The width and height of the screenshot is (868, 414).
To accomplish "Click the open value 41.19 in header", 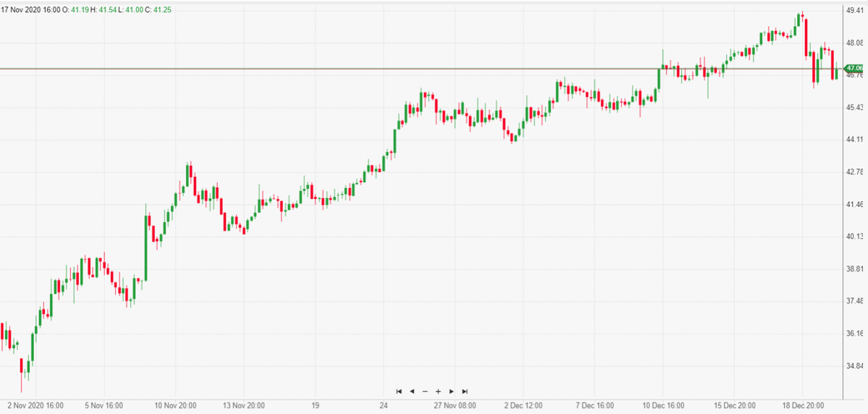I will [x=80, y=9].
